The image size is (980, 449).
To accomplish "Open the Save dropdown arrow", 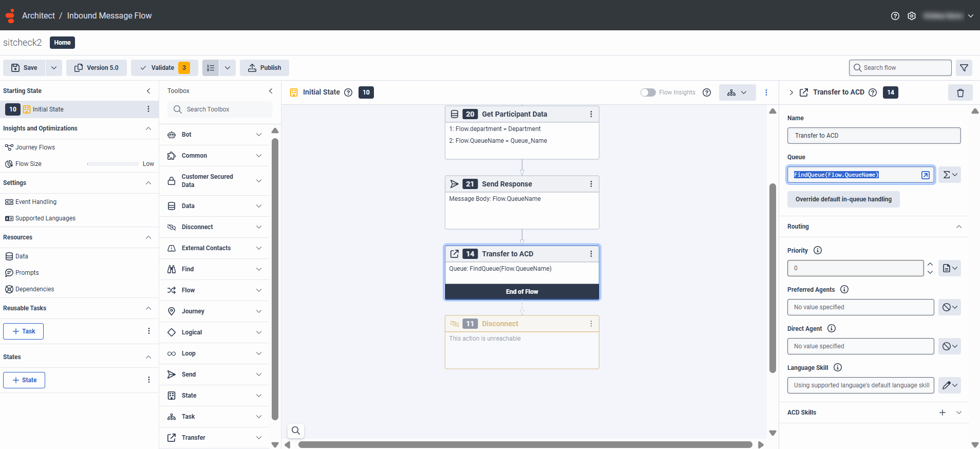I will tap(54, 68).
